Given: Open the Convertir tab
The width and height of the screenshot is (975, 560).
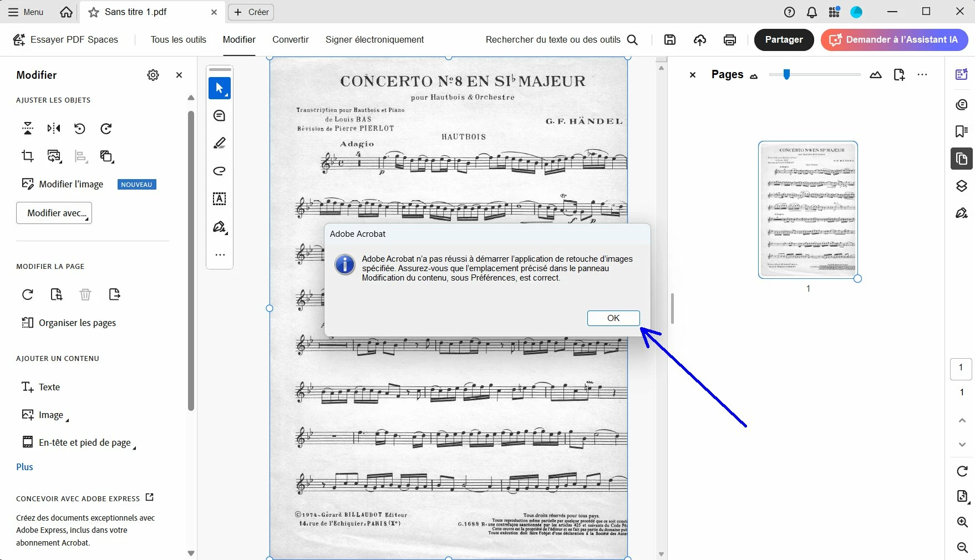Looking at the screenshot, I should [291, 39].
